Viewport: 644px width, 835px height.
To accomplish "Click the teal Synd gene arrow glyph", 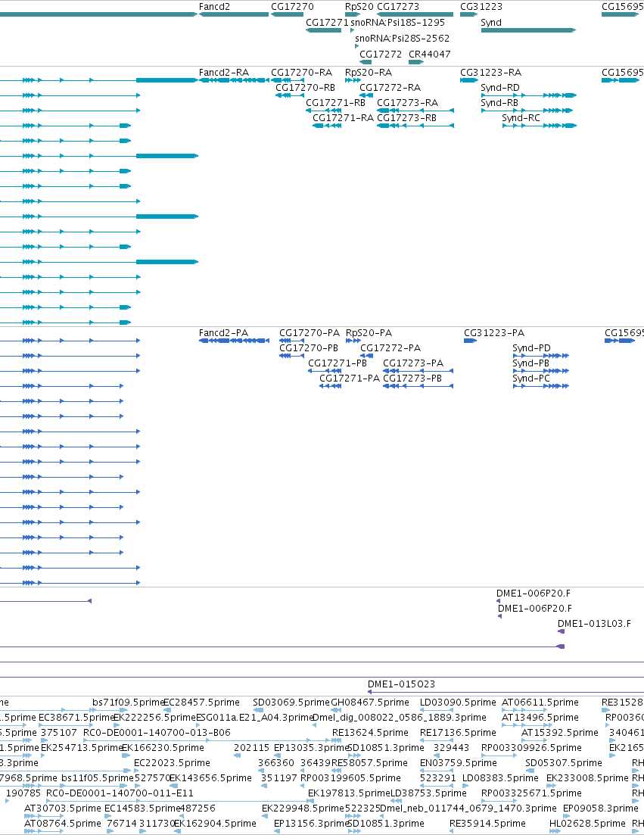I will (x=528, y=30).
